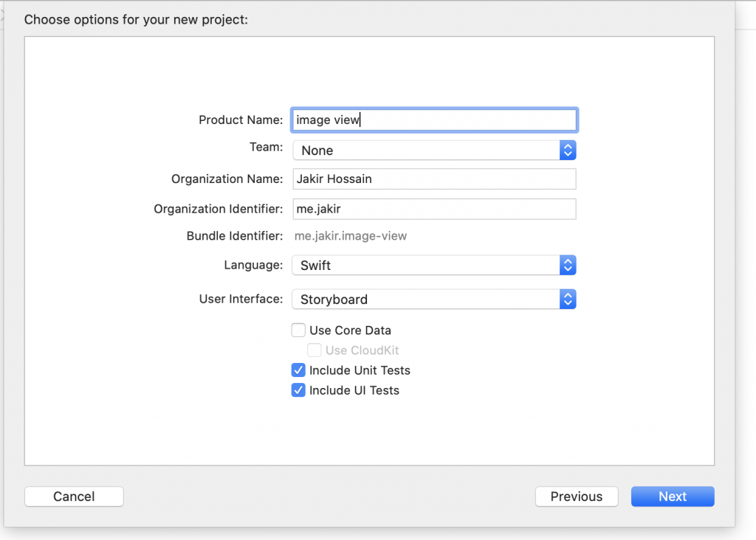The height and width of the screenshot is (540, 756).
Task: Click the "Product Name:" label
Action: click(x=241, y=120)
